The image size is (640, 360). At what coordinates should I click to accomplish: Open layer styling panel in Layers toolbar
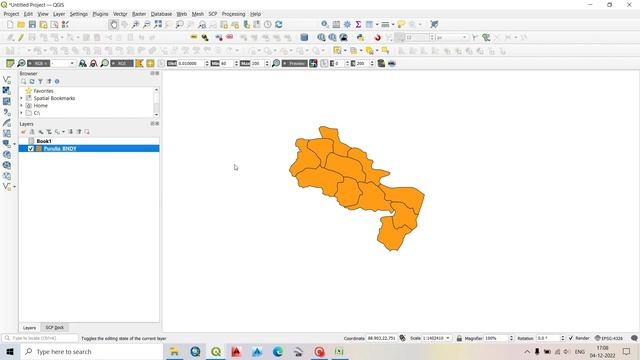point(23,132)
